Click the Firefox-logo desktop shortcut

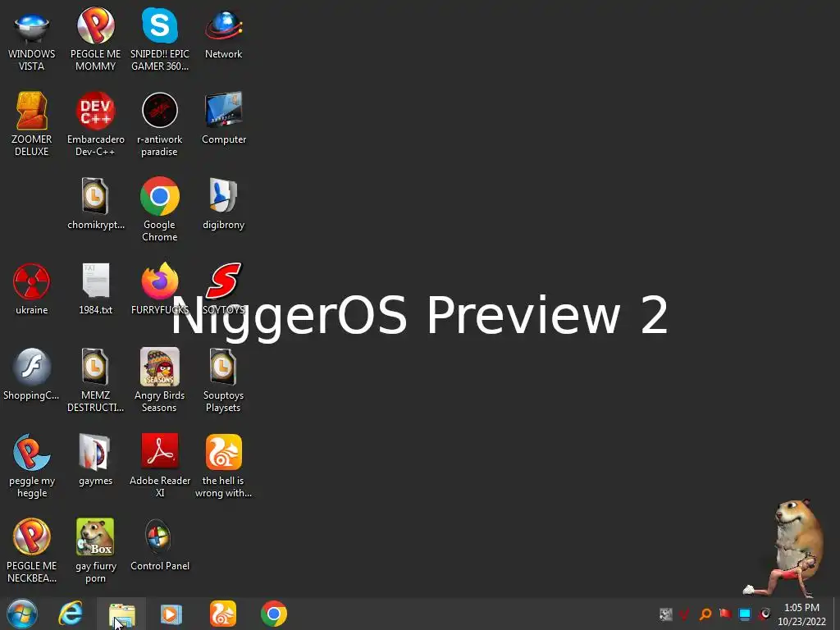(x=160, y=290)
